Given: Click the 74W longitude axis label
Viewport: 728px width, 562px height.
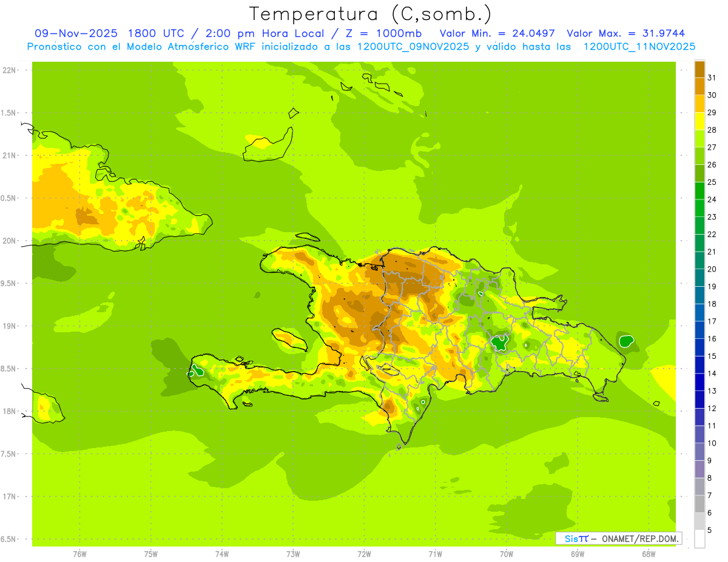Looking at the screenshot, I should 222,554.
